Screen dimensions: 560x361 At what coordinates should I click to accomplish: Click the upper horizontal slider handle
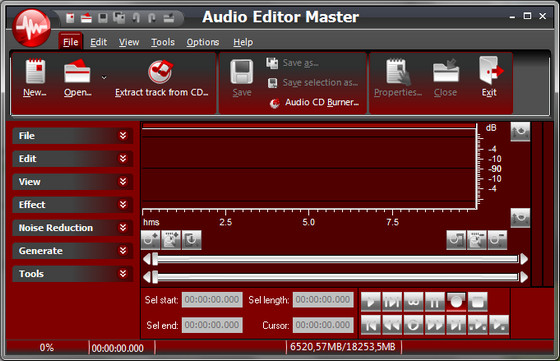pyautogui.click(x=155, y=259)
